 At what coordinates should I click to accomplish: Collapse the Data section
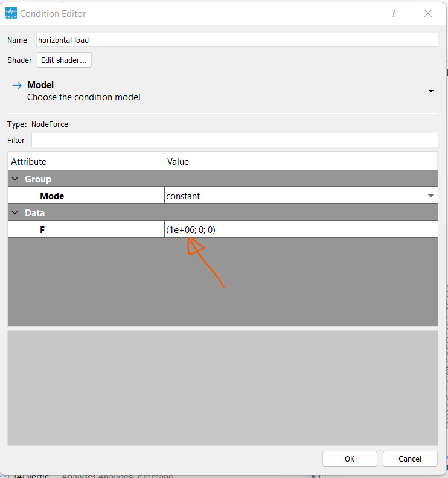(x=14, y=213)
